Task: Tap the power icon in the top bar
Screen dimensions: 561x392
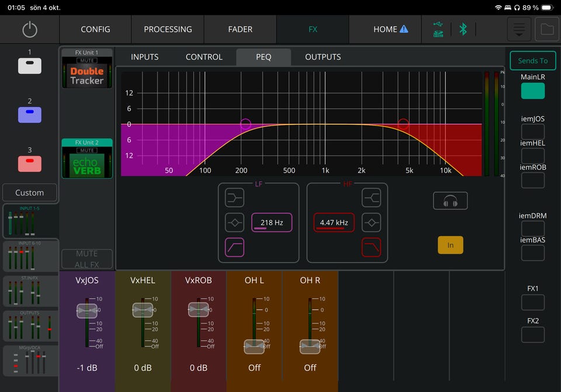Action: [30, 29]
